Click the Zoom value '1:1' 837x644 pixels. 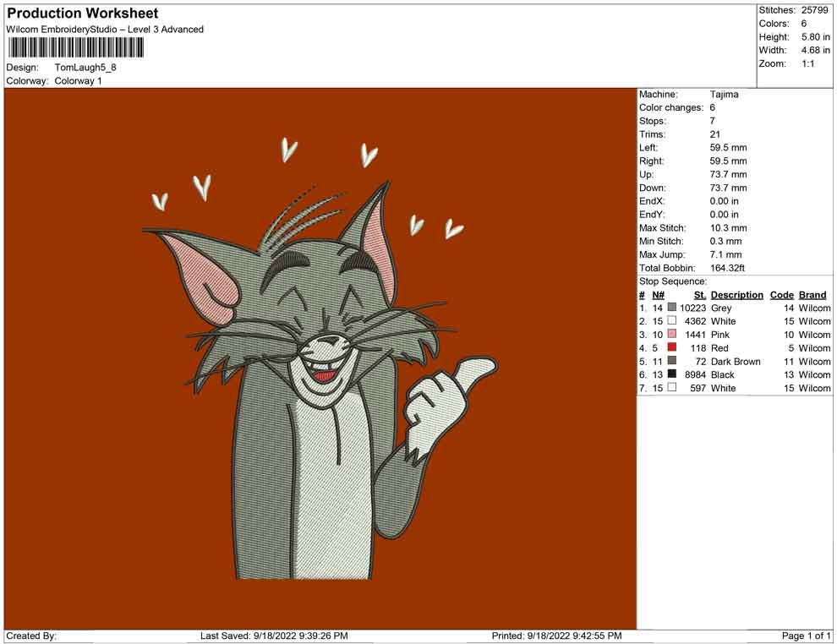(807, 63)
